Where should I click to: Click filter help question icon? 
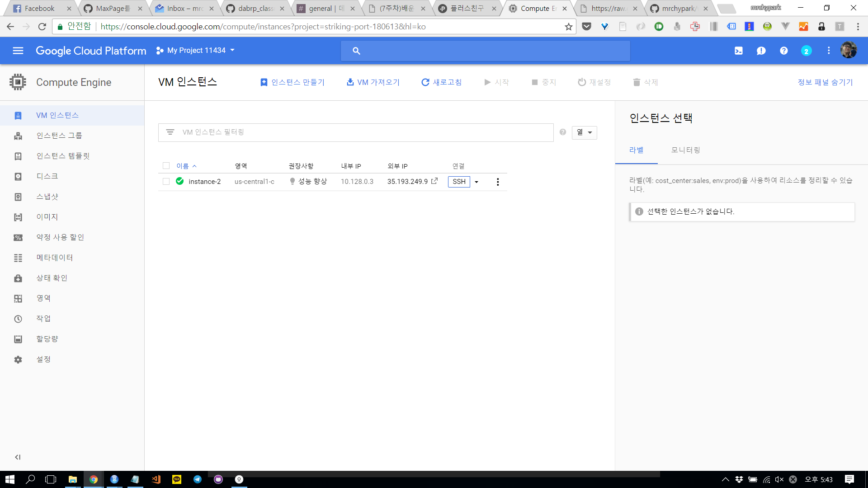pyautogui.click(x=562, y=132)
